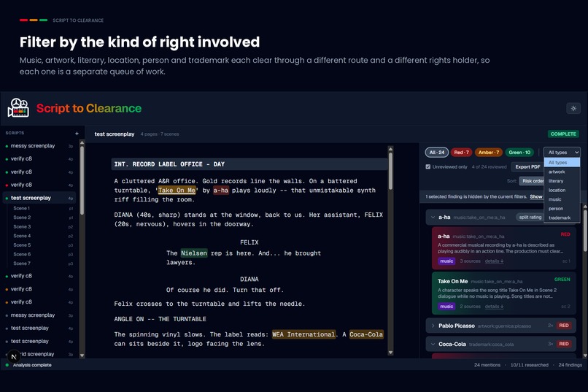The image size is (588, 392).
Task: Click highlighted 'a-ha' in script text
Action: click(x=221, y=191)
